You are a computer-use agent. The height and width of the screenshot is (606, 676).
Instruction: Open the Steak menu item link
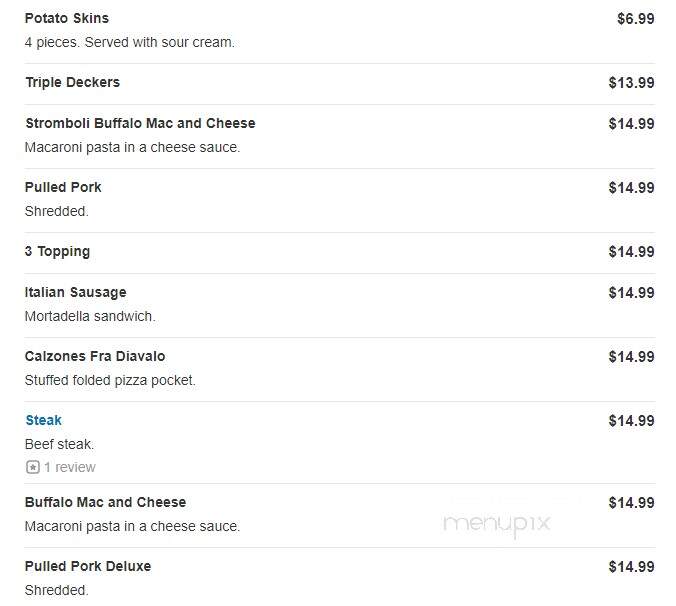44,420
